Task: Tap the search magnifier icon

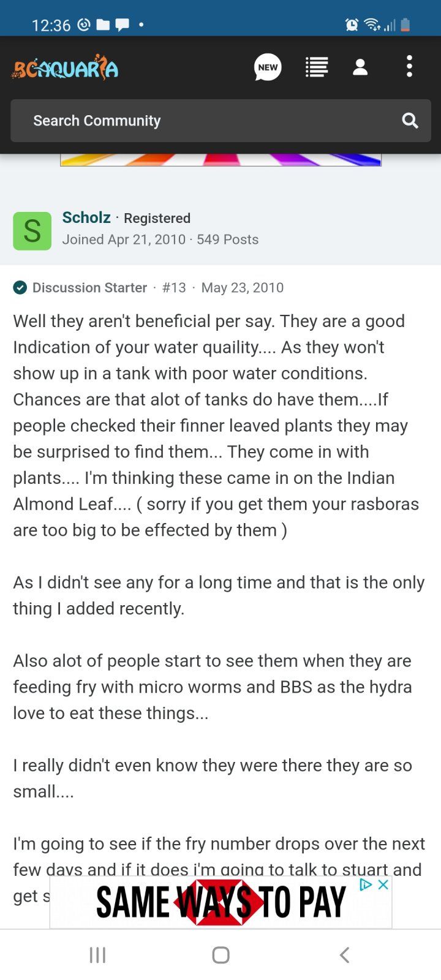Action: [410, 121]
